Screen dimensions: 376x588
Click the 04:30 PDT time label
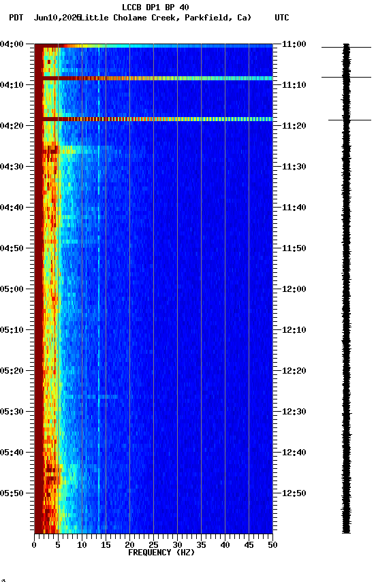(12, 167)
